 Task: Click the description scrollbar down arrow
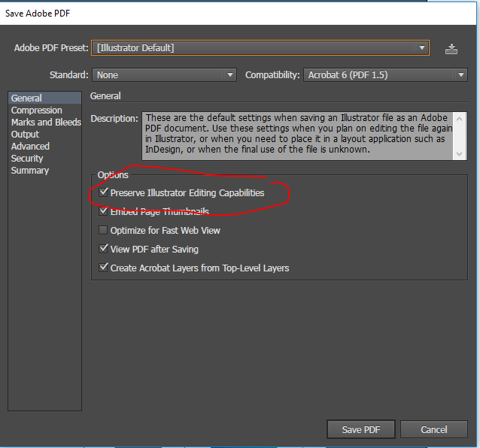click(459, 153)
